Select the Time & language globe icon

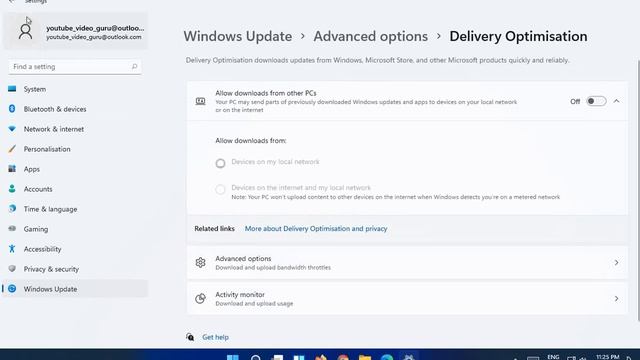coord(12,209)
